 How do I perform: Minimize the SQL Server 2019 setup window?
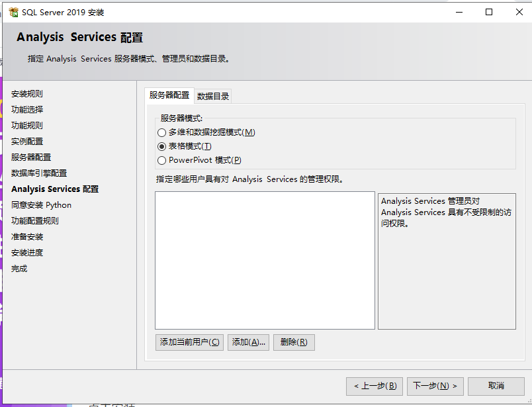(459, 12)
